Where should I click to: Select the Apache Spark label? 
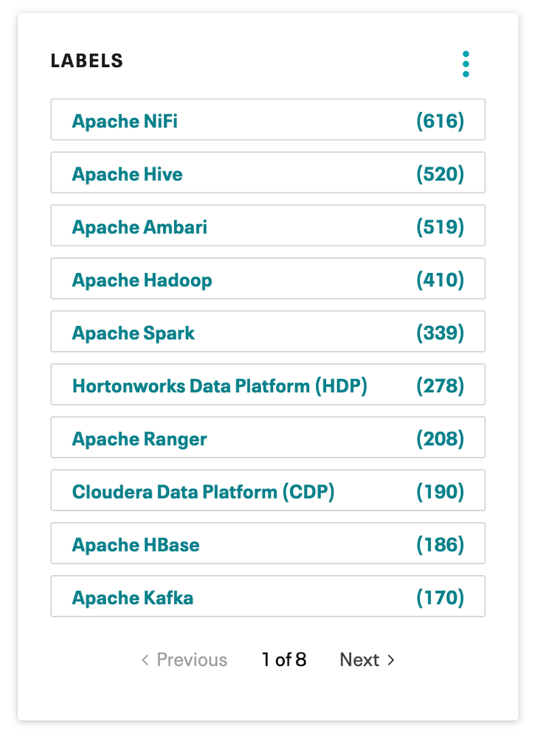pyautogui.click(x=134, y=333)
